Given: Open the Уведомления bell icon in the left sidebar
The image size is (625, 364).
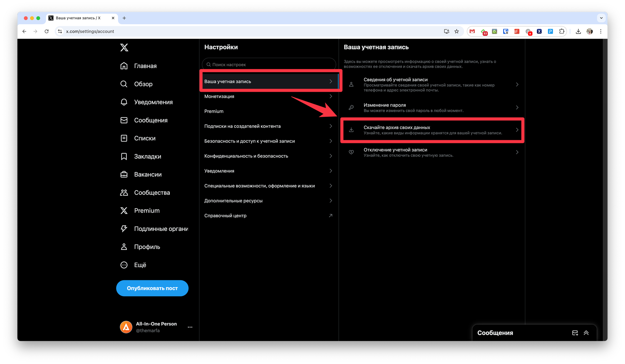Looking at the screenshot, I should point(124,102).
